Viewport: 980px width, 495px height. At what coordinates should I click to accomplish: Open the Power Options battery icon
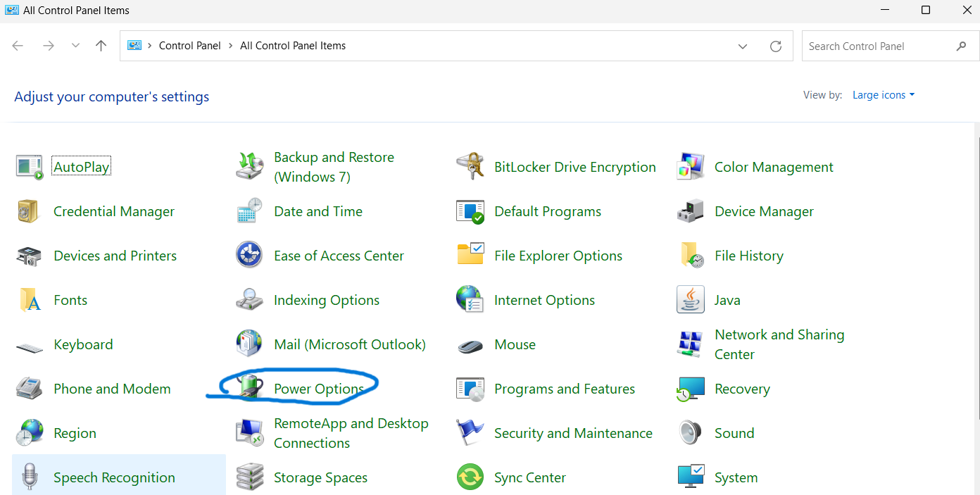pos(249,388)
